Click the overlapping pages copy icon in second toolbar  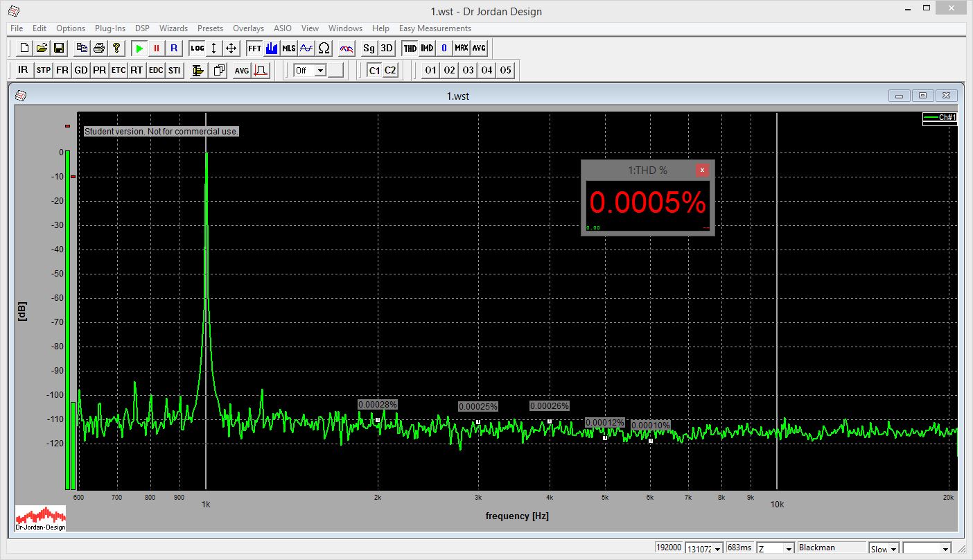pos(219,70)
